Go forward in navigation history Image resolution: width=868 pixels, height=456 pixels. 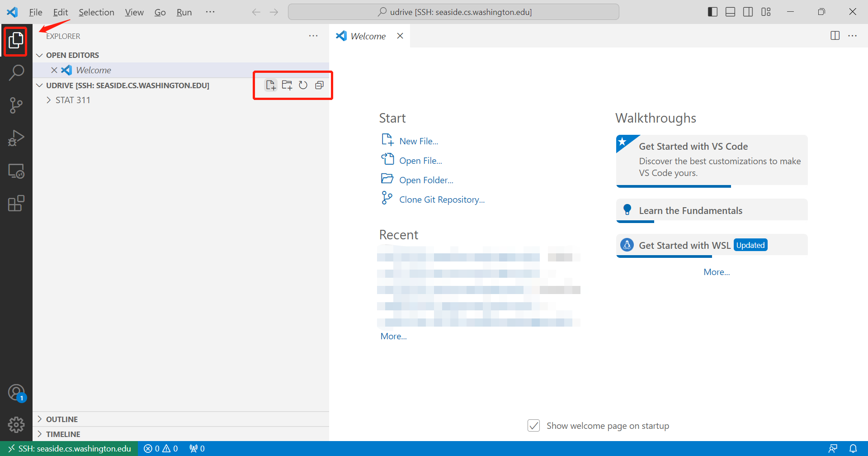274,12
